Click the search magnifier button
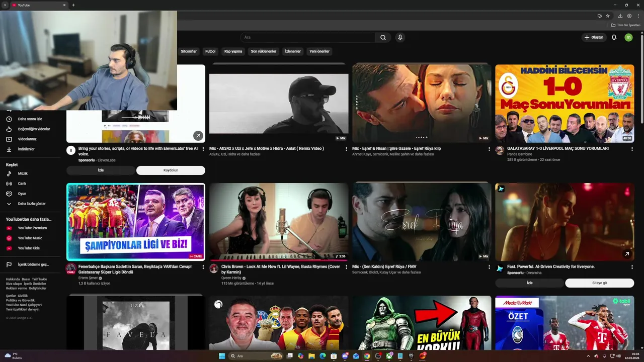The image size is (644, 362). tap(383, 37)
